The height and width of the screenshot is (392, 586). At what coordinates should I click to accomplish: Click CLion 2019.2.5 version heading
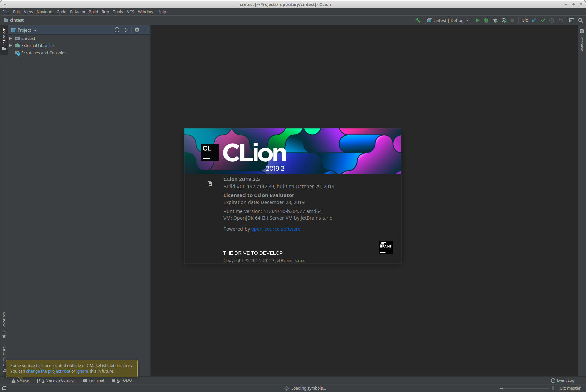[x=241, y=179]
